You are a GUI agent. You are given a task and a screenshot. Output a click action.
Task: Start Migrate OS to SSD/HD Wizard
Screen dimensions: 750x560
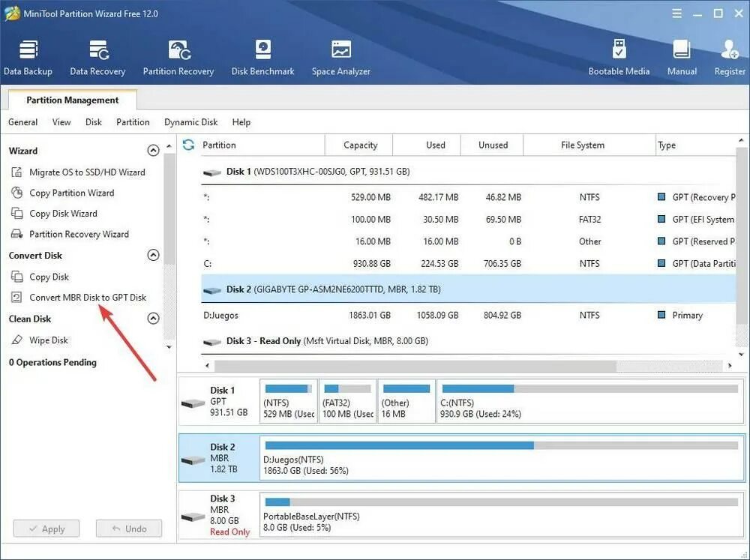click(x=78, y=172)
